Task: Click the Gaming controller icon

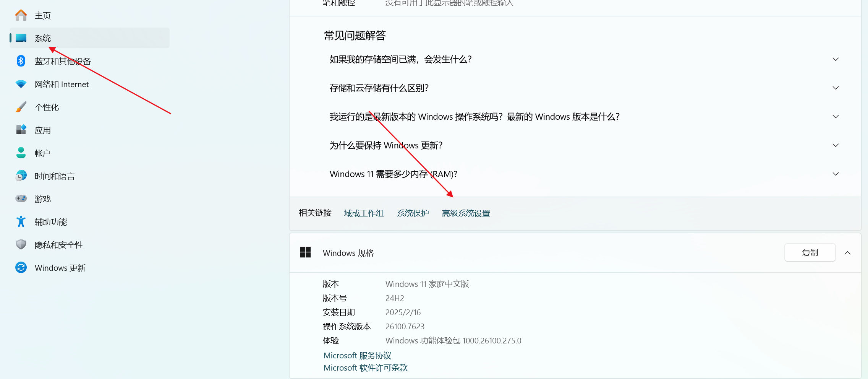Action: [21, 198]
